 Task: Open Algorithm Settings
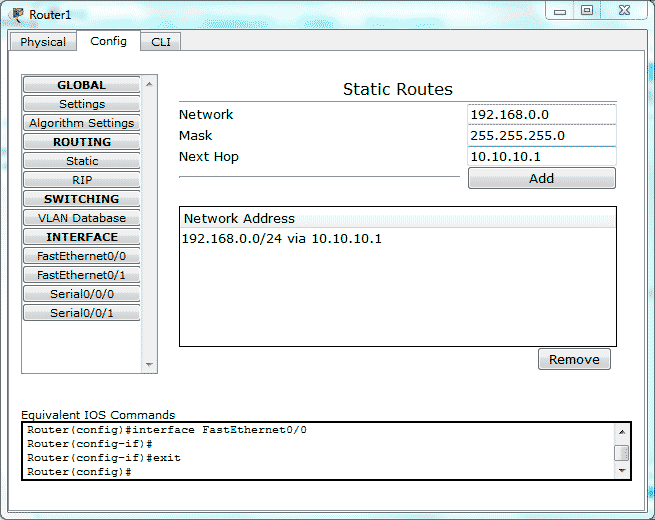pos(82,123)
